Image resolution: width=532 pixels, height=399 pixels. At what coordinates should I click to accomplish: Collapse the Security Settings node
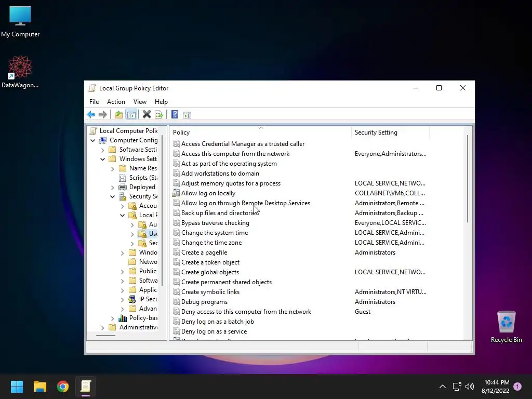click(112, 196)
